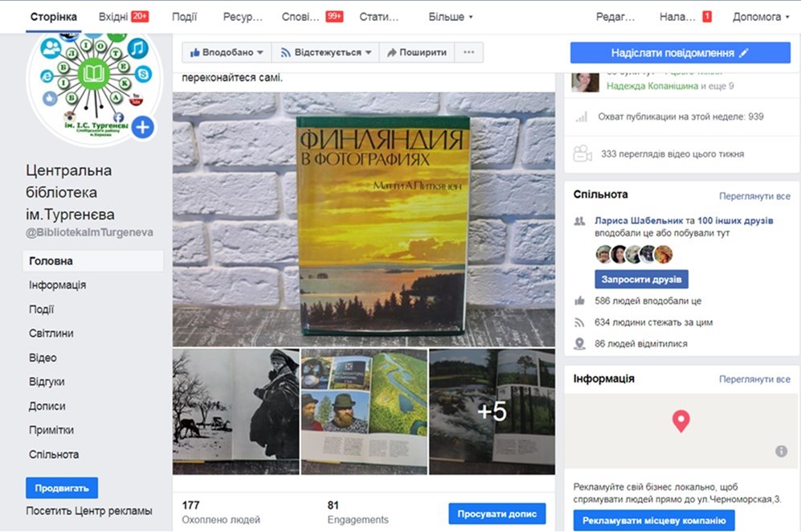
Task: Click 81 Engagements stat
Action: pos(358,512)
